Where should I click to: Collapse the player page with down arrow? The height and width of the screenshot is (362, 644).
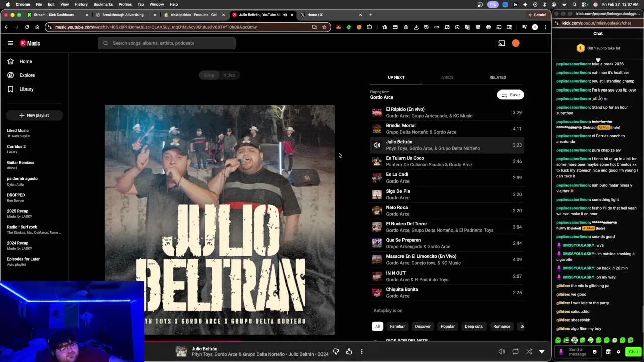coord(542,352)
